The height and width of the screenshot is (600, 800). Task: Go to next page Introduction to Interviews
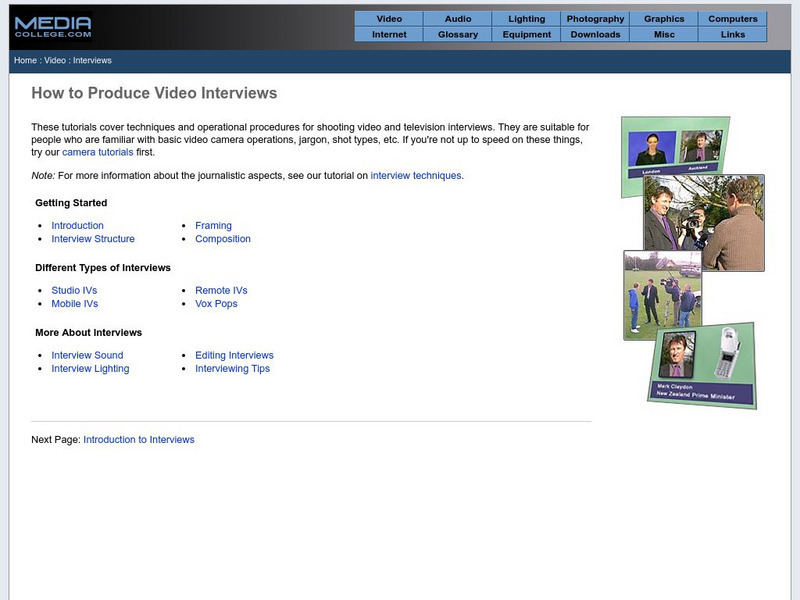tap(139, 440)
